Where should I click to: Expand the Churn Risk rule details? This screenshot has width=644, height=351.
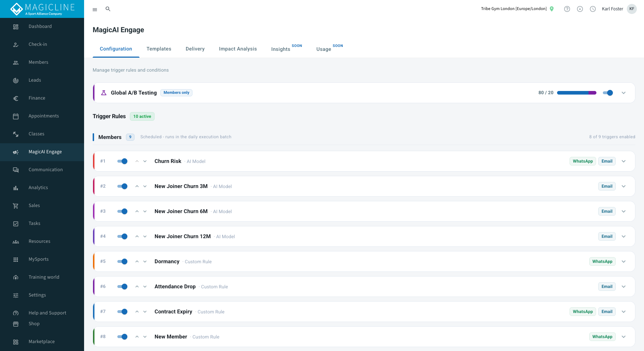[x=624, y=161]
